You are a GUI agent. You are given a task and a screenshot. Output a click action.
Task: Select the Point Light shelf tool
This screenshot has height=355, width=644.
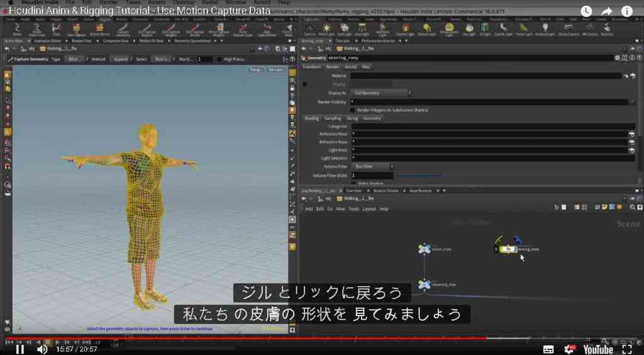(x=326, y=30)
